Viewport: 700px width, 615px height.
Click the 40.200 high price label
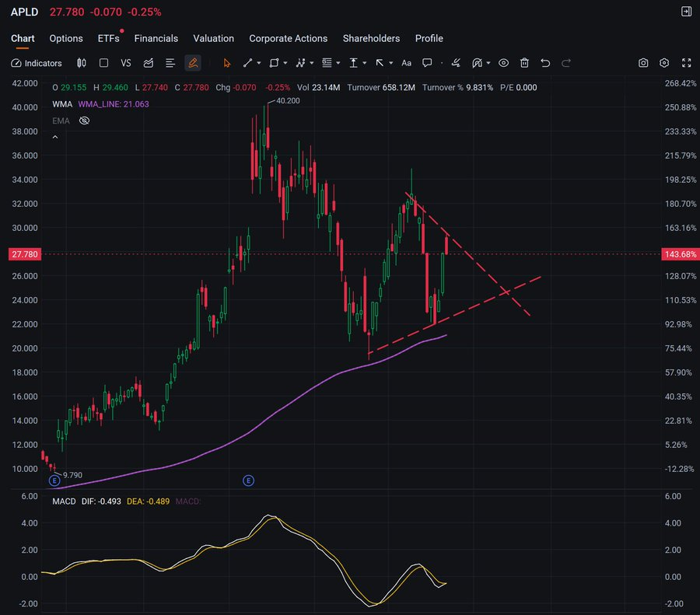click(288, 101)
